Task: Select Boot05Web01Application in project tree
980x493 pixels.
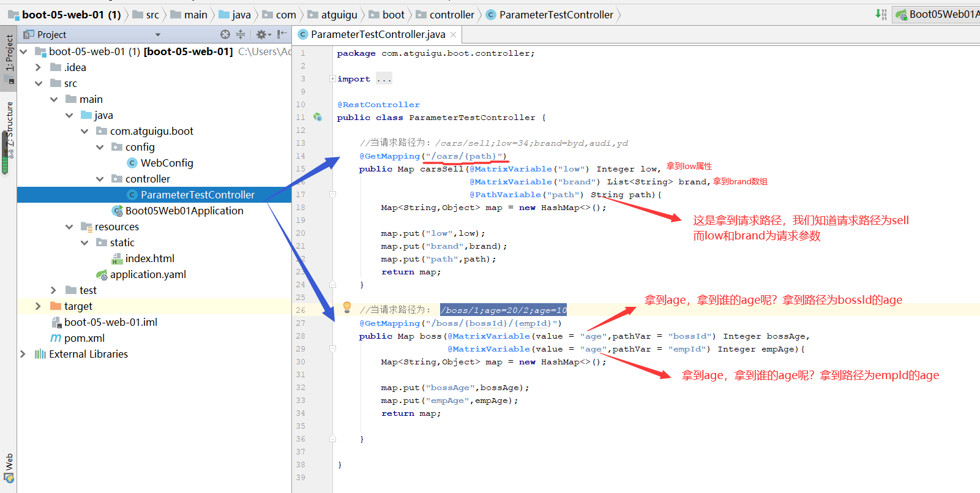Action: coord(178,211)
